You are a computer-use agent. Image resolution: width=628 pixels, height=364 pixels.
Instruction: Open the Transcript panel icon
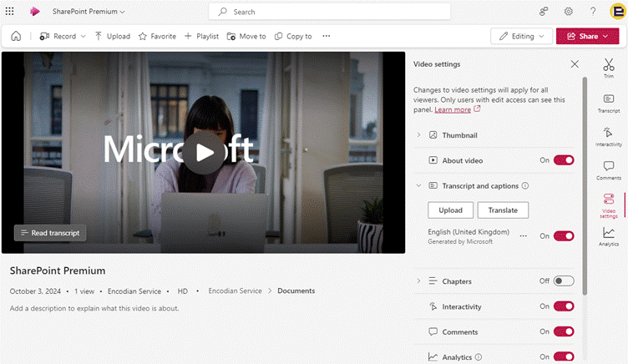pos(608,102)
